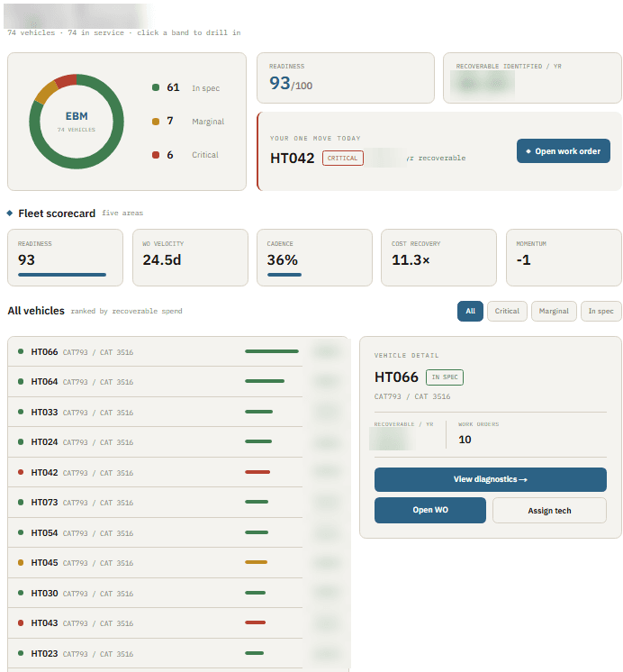
Task: Select vehicle row HT054
Action: pyautogui.click(x=178, y=532)
